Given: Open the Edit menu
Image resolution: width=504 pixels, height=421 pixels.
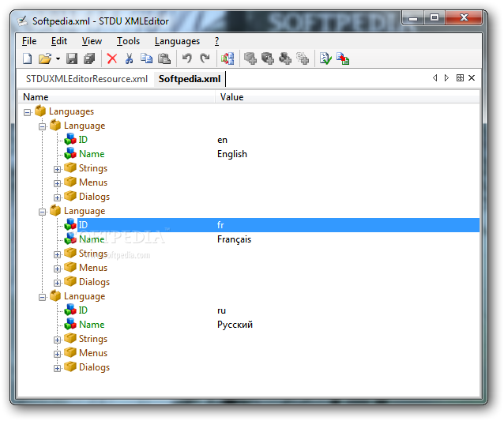Looking at the screenshot, I should 59,41.
